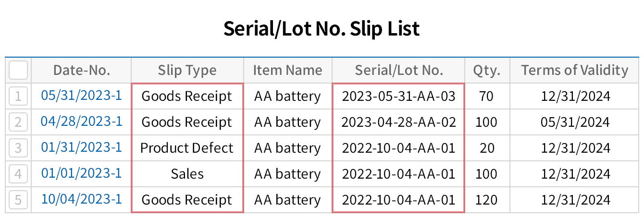
Task: Open slip 04/28/2023-1 link
Action: pos(81,121)
